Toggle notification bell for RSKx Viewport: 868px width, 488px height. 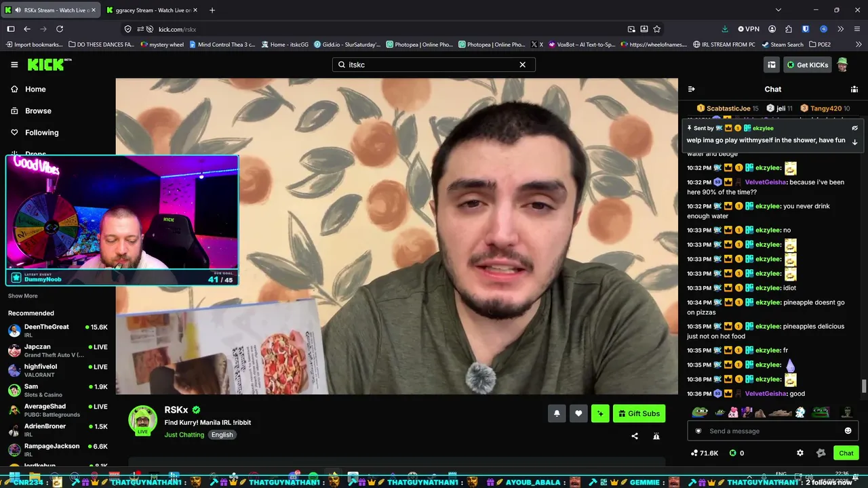(557, 413)
